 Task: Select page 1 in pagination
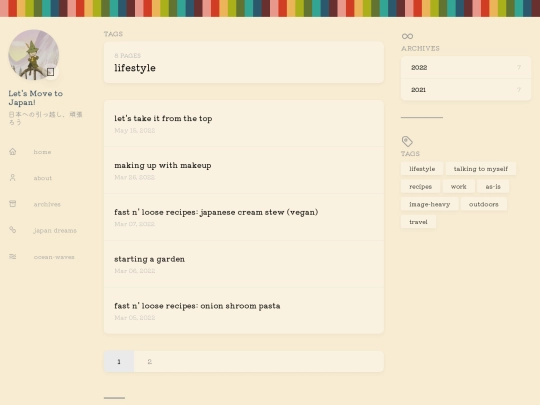[119, 362]
